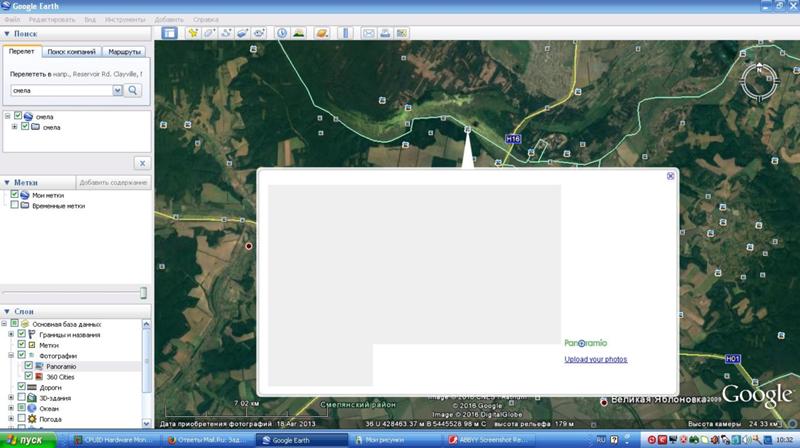This screenshot has width=800, height=448.
Task: Open the Редактировать menu
Action: coord(52,19)
